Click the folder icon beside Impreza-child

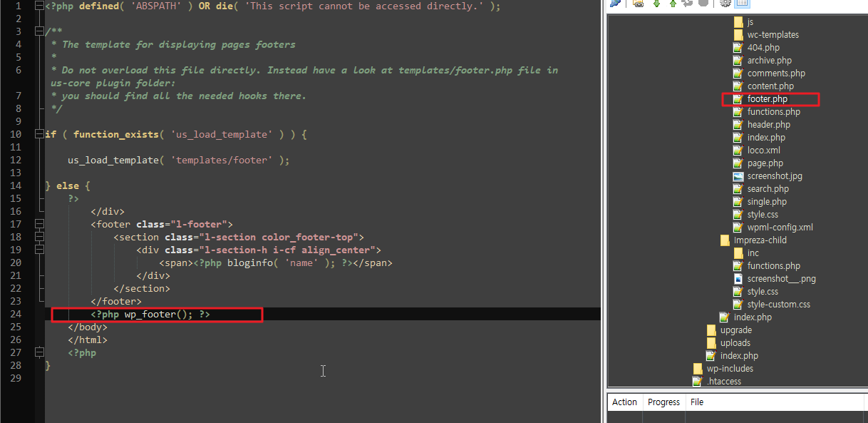[725, 240]
